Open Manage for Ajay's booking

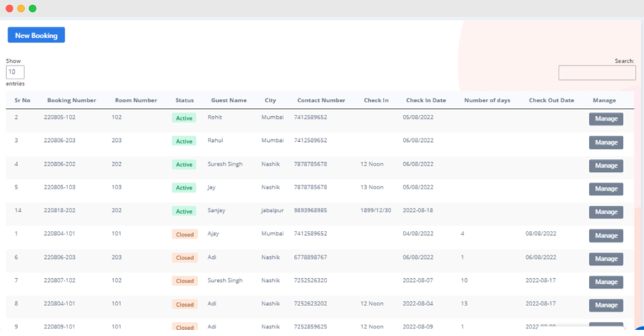coord(606,236)
